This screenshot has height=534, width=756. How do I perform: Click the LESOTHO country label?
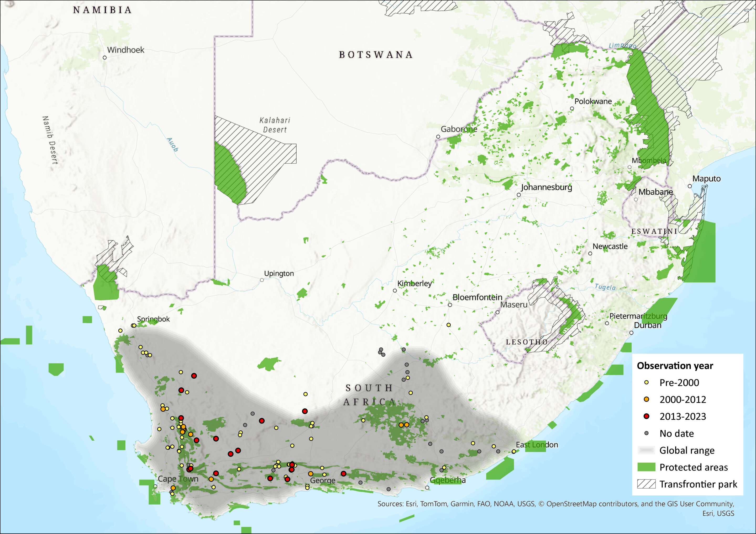tap(527, 342)
